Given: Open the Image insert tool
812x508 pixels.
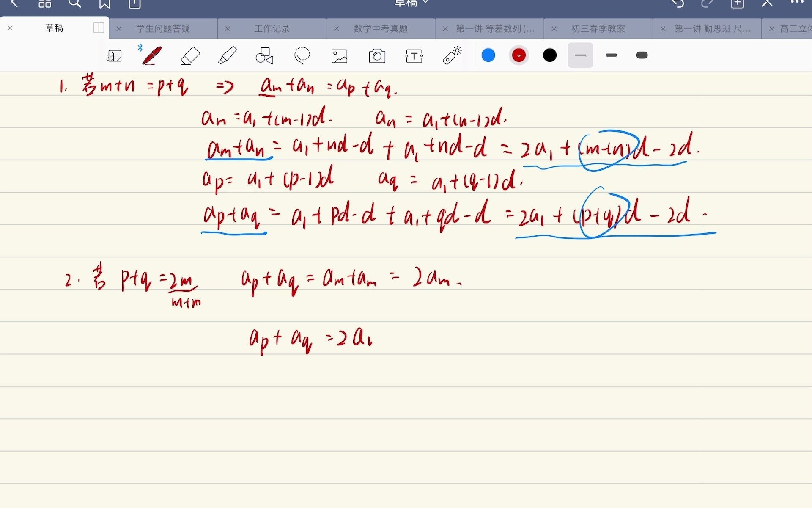Looking at the screenshot, I should (x=339, y=55).
